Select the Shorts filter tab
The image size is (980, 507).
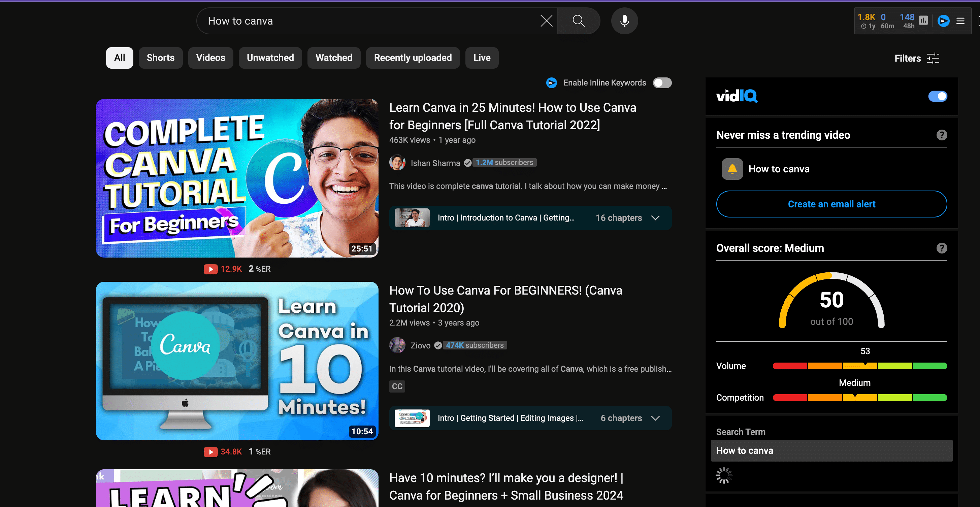(x=160, y=58)
